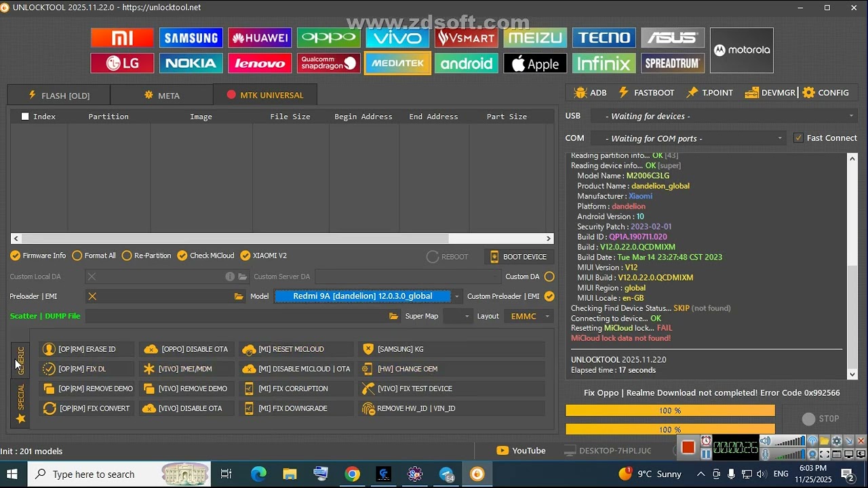Click [MI] RESET MICLOUD button
The width and height of the screenshot is (868, 488).
pyautogui.click(x=296, y=349)
